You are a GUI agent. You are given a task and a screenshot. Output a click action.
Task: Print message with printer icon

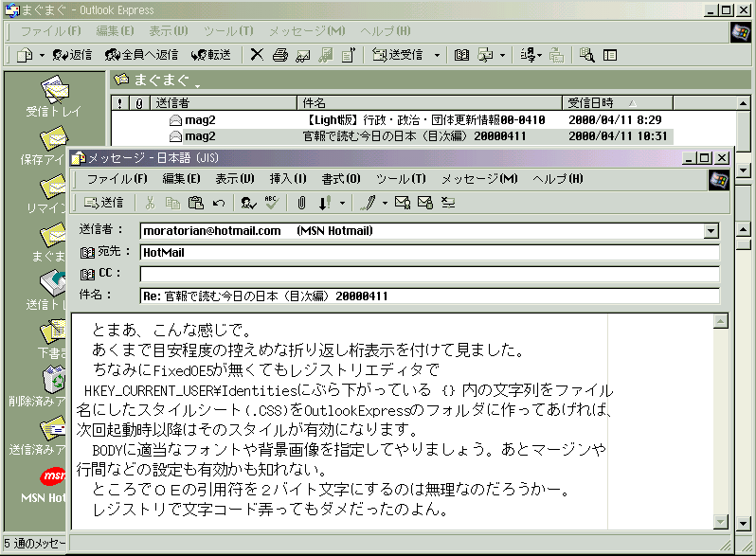(x=280, y=55)
